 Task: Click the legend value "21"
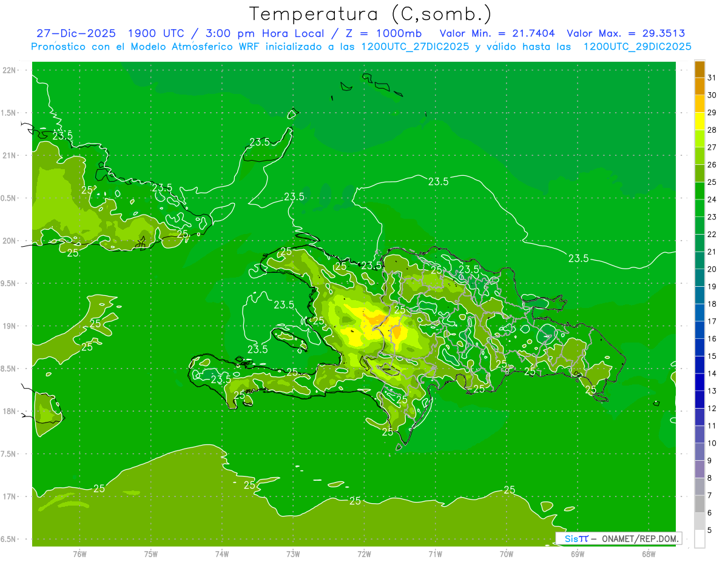712,252
